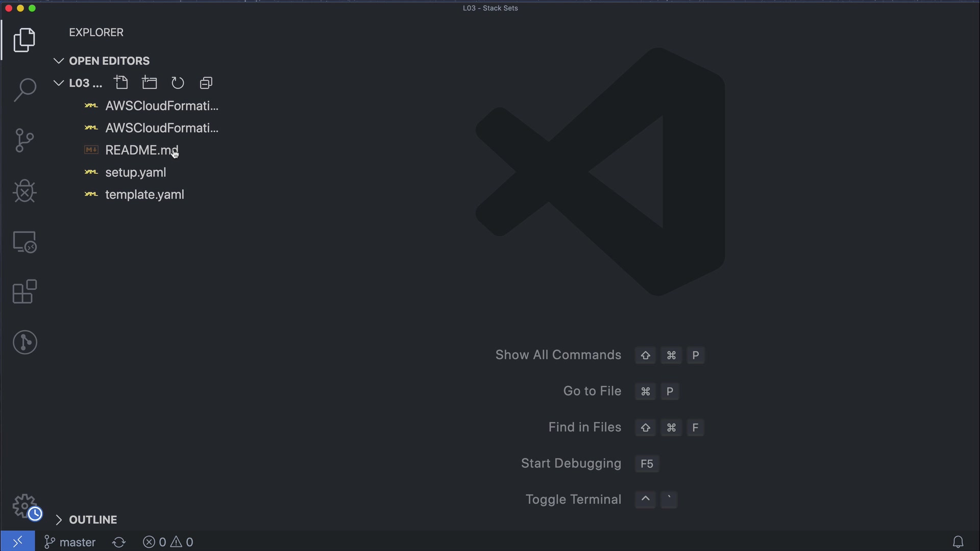This screenshot has height=551, width=980.
Task: Collapse all folders in explorer
Action: click(x=206, y=83)
